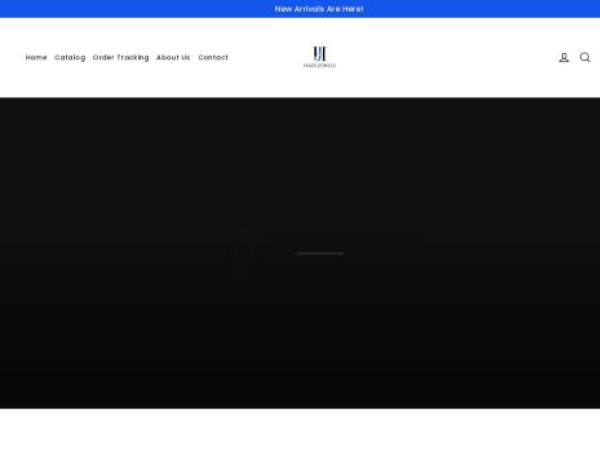This screenshot has height=450, width=600.
Task: Open the Catalog menu item
Action: click(70, 58)
